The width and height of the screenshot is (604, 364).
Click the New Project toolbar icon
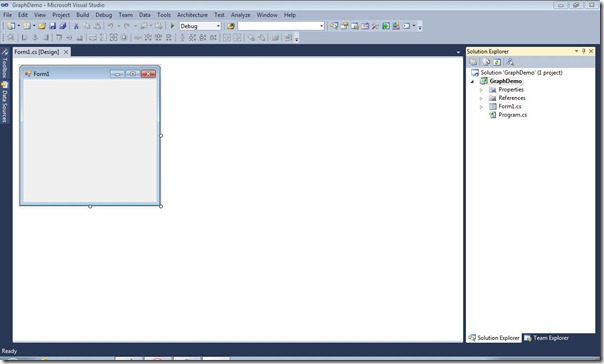click(x=11, y=26)
